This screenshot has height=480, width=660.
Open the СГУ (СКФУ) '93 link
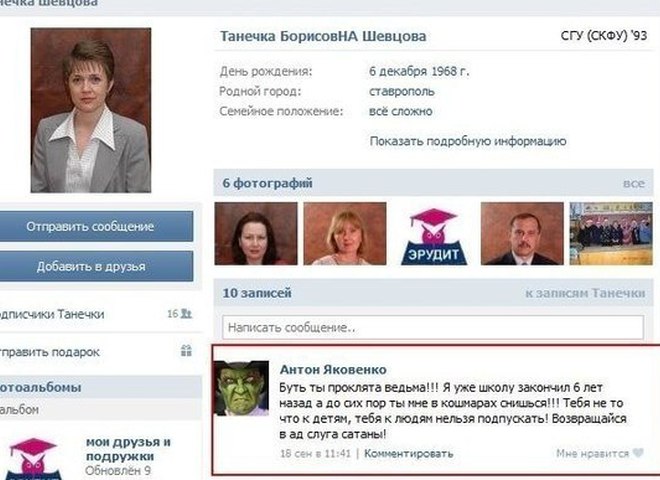(x=604, y=36)
